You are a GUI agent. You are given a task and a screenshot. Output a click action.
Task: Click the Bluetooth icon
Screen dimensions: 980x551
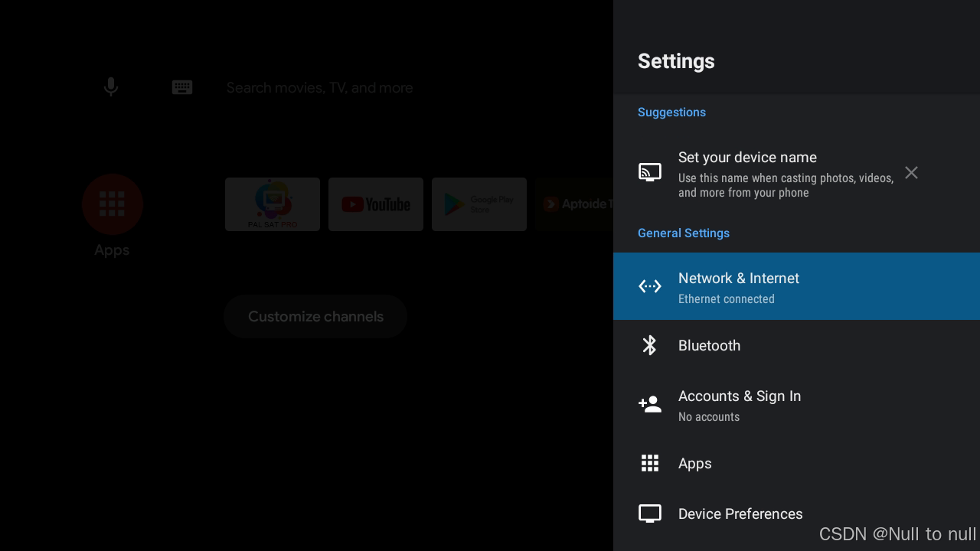[x=650, y=345]
